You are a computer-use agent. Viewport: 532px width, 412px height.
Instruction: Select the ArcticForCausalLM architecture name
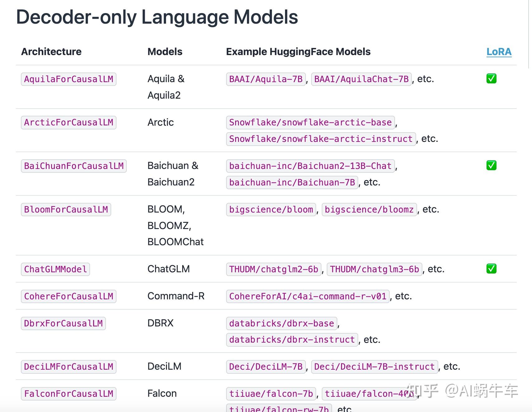(x=69, y=122)
